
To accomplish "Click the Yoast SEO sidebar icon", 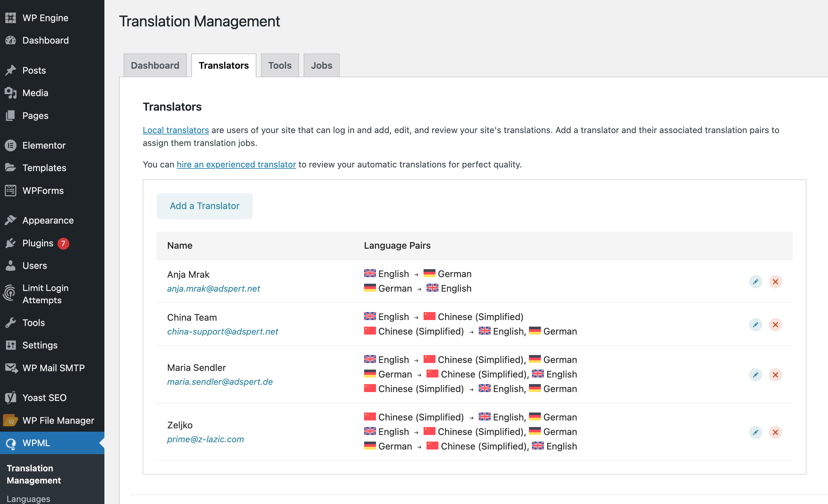I will pyautogui.click(x=11, y=398).
